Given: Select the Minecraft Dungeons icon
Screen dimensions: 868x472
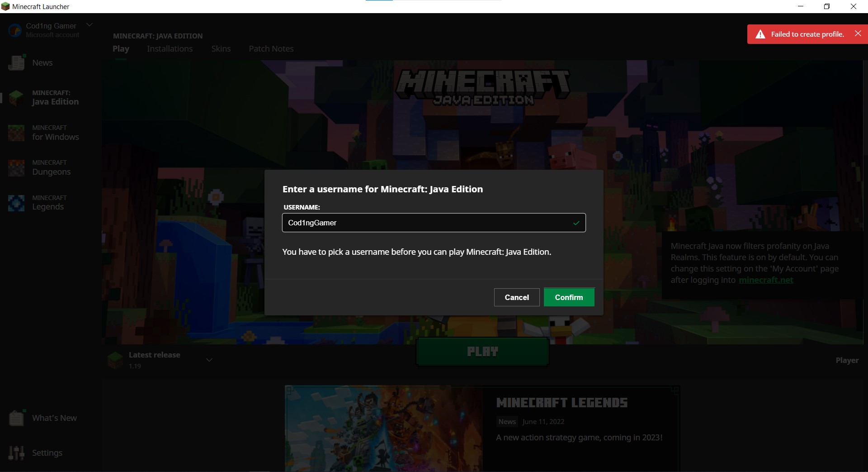Looking at the screenshot, I should pyautogui.click(x=17, y=168).
